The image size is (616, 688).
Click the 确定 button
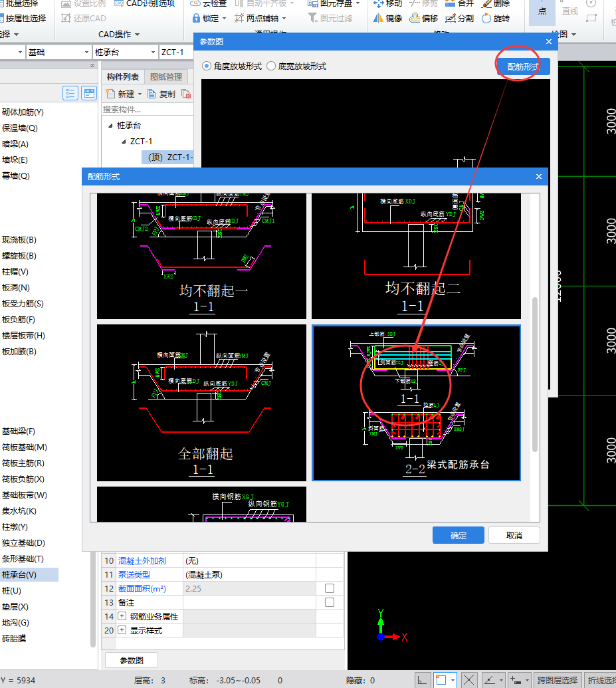[x=458, y=535]
